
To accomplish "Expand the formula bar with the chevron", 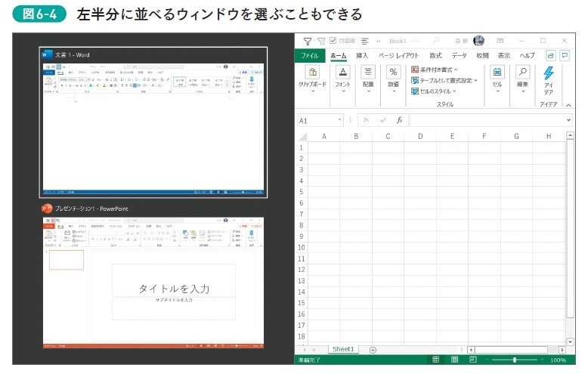I will [x=569, y=120].
